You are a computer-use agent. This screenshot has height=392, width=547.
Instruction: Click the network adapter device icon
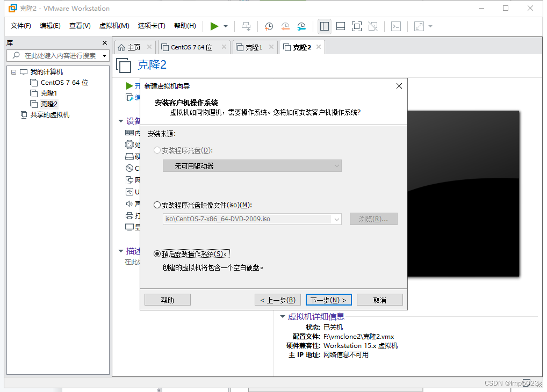pyautogui.click(x=129, y=179)
